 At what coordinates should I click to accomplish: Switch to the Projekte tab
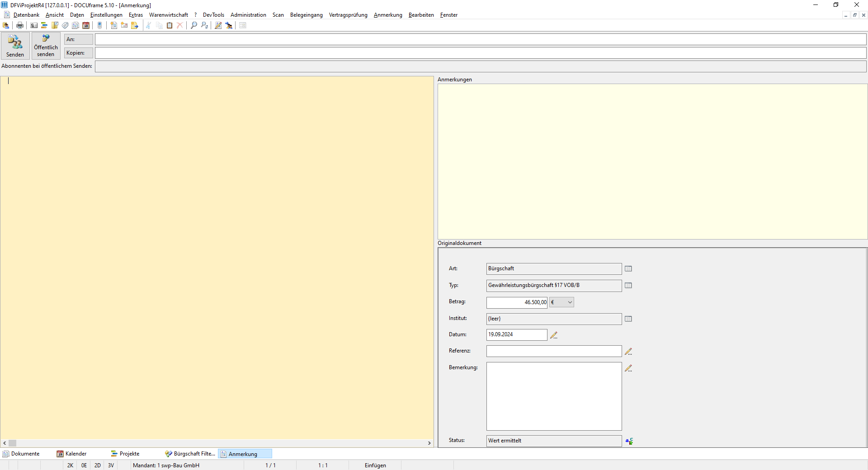pos(125,454)
